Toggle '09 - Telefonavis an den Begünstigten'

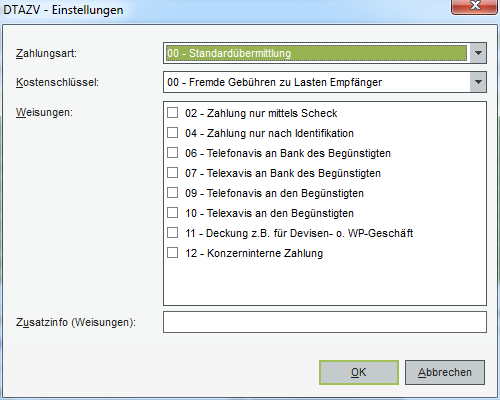point(172,193)
